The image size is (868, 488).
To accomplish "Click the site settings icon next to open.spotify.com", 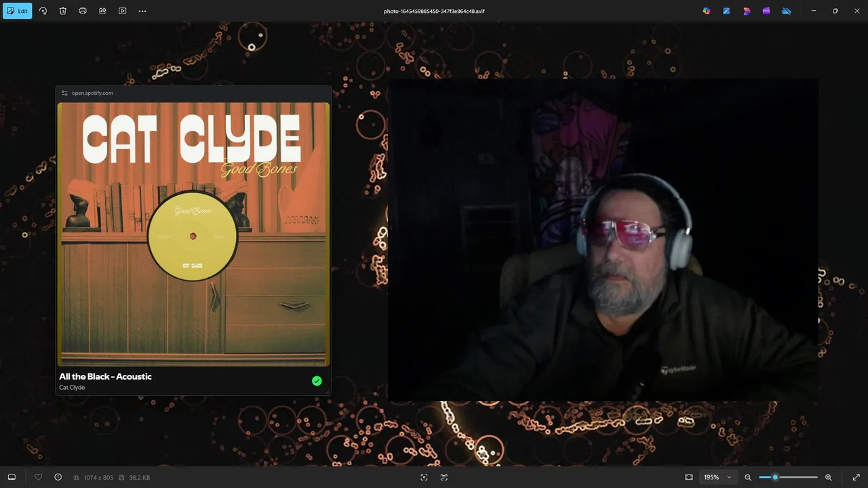I will click(x=64, y=93).
